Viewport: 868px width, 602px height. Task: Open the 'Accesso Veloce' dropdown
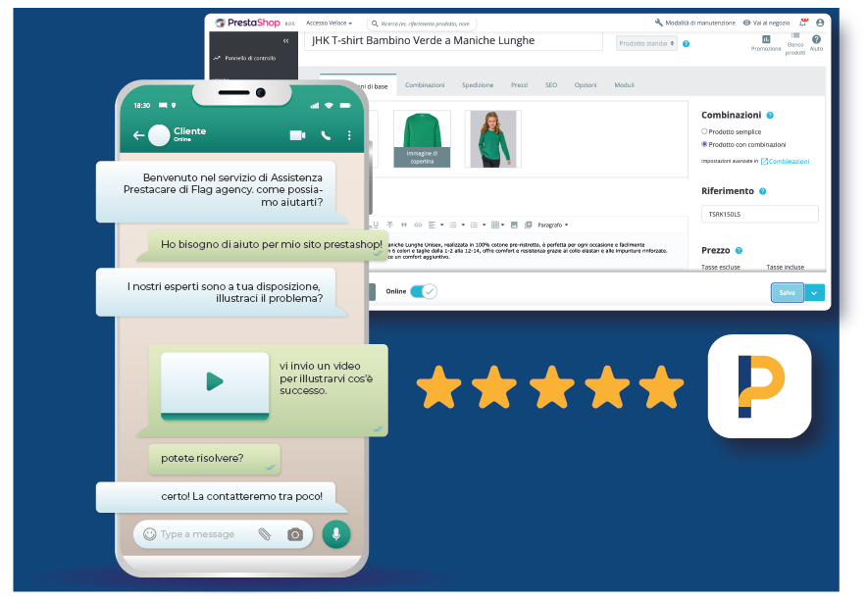click(329, 24)
